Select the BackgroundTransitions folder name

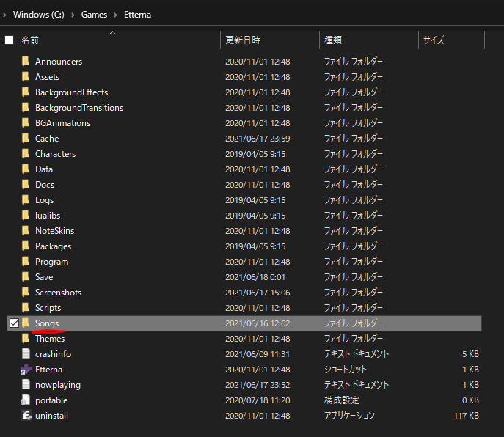click(x=79, y=108)
